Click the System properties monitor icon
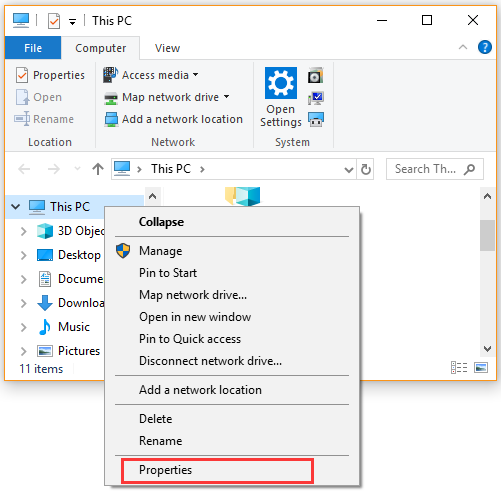501x492 pixels. [316, 98]
